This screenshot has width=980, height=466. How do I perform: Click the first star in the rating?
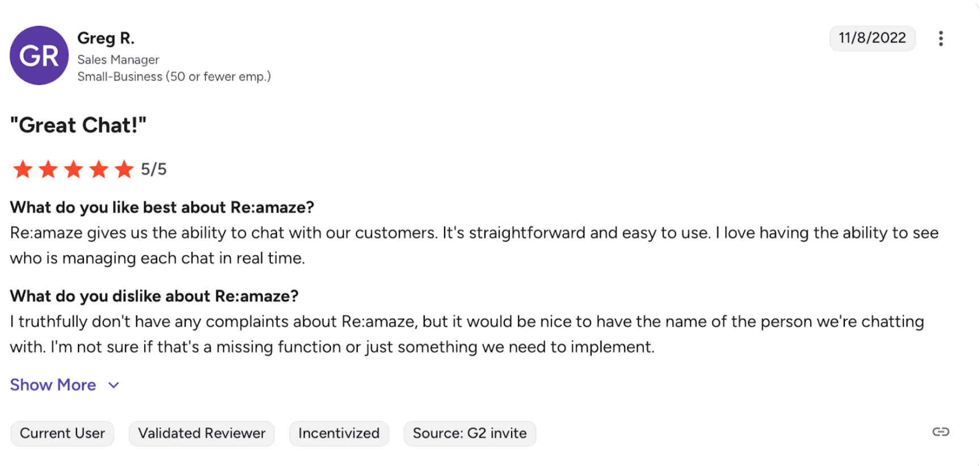(23, 169)
